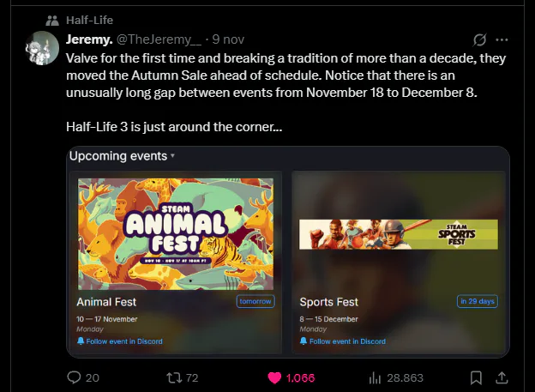Click the 'in 29 days' badge

click(x=478, y=302)
